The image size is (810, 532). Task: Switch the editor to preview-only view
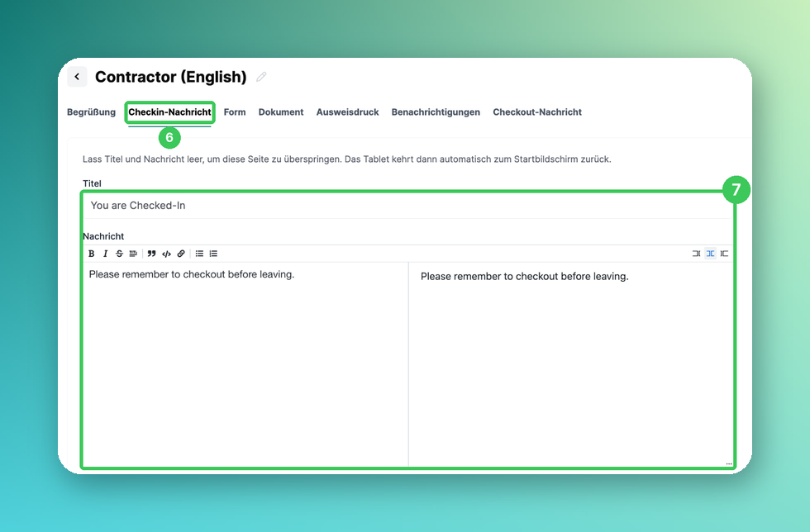(x=724, y=254)
